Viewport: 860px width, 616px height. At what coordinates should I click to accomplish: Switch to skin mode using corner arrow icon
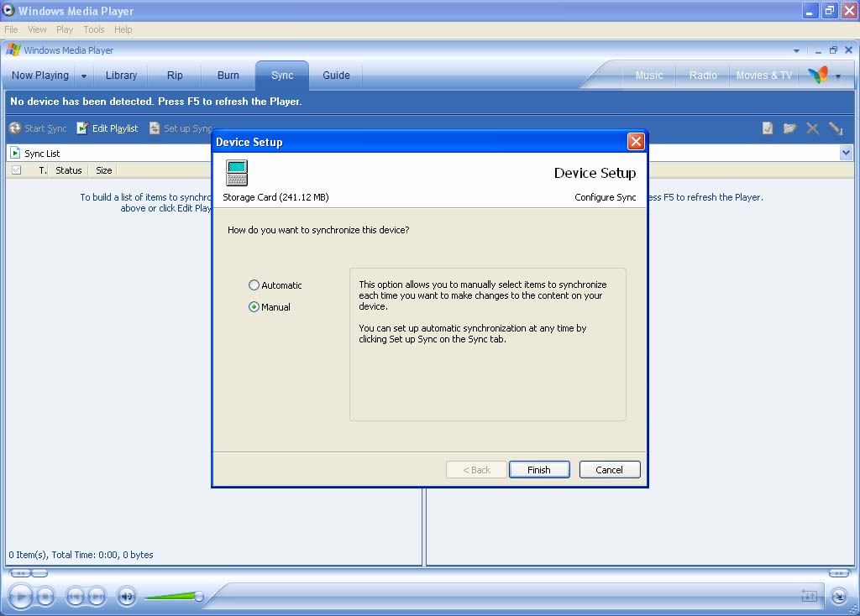click(839, 596)
